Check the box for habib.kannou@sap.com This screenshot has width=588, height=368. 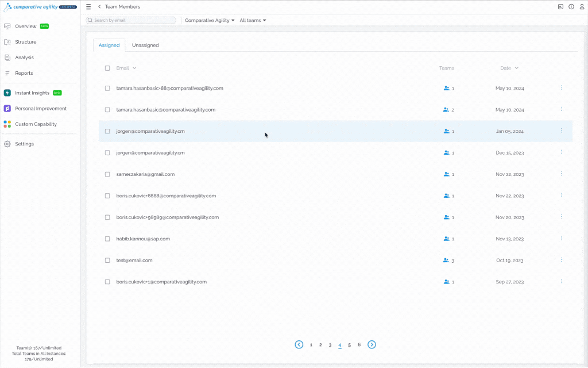(107, 239)
